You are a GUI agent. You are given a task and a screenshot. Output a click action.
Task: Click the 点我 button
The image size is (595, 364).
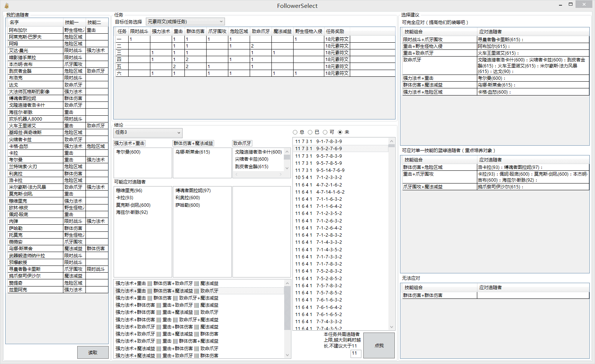pos(379,345)
